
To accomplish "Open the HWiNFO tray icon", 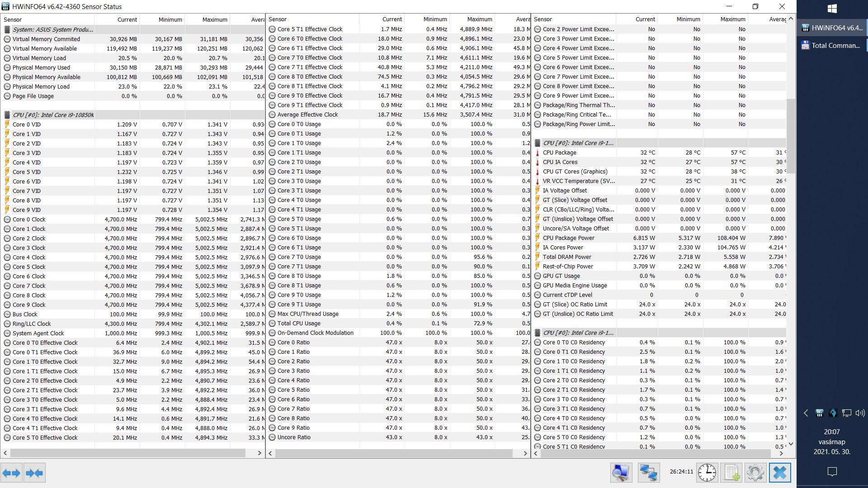I will coord(819,413).
